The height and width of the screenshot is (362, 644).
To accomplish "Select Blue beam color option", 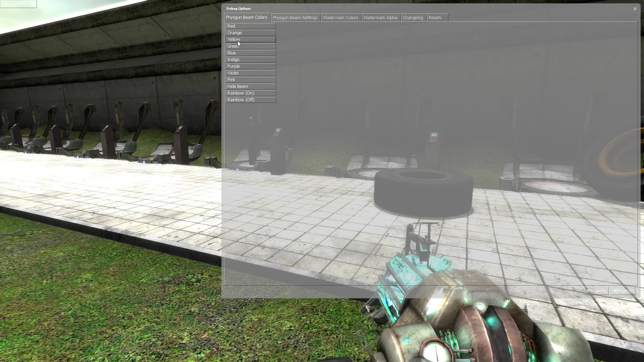I will (251, 53).
